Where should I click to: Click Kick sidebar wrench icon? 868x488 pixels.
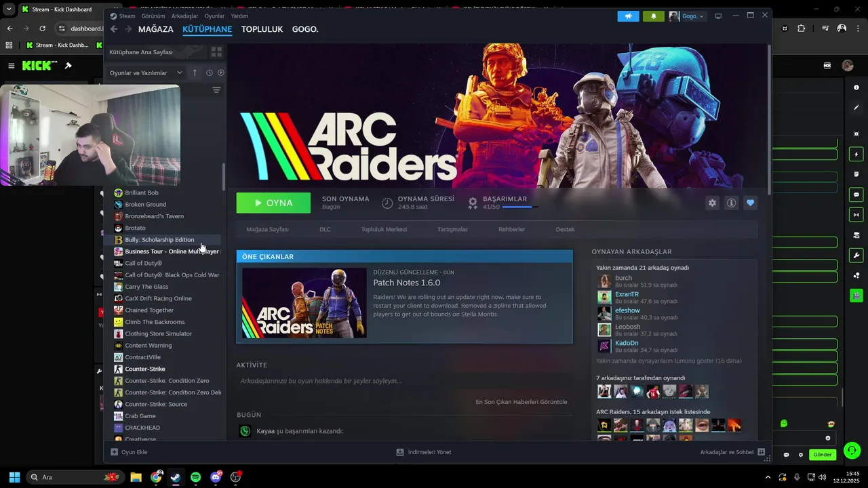coord(856,256)
